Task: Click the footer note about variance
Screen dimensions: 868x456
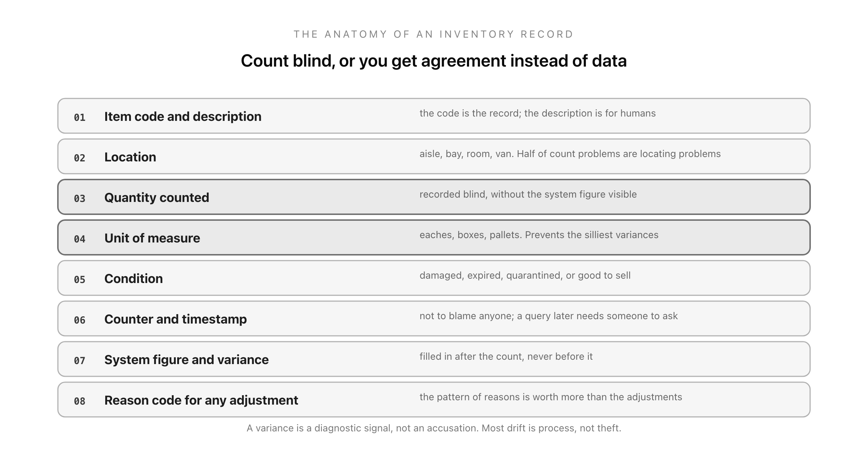Action: click(434, 428)
